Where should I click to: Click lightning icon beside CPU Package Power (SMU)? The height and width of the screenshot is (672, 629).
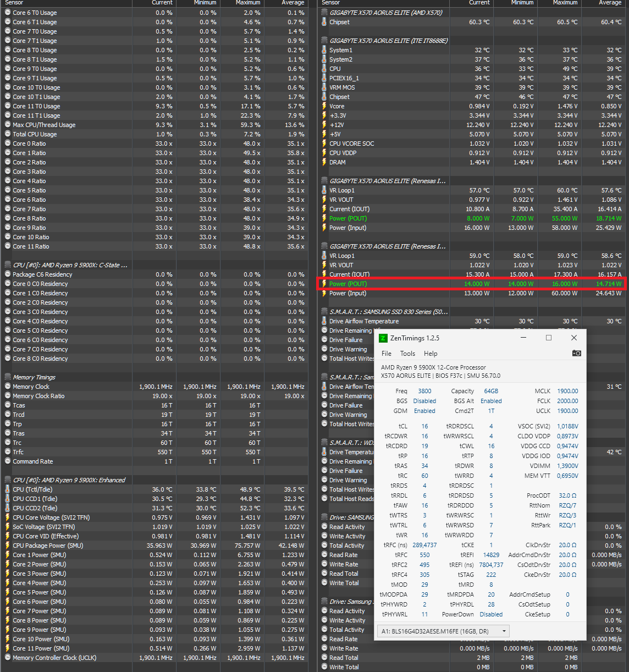tap(8, 546)
